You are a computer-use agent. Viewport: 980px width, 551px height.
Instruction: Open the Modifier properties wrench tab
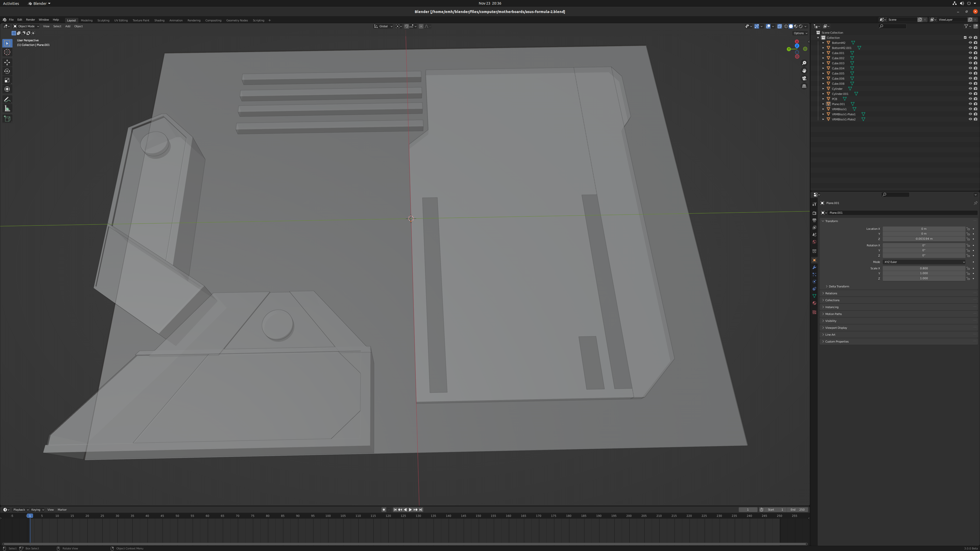(x=814, y=267)
